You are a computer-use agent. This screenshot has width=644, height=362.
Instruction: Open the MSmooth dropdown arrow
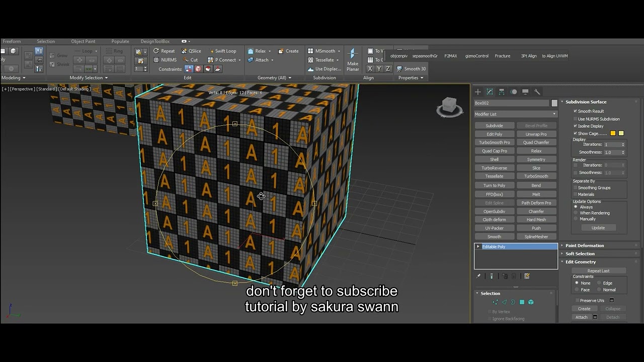pyautogui.click(x=339, y=51)
